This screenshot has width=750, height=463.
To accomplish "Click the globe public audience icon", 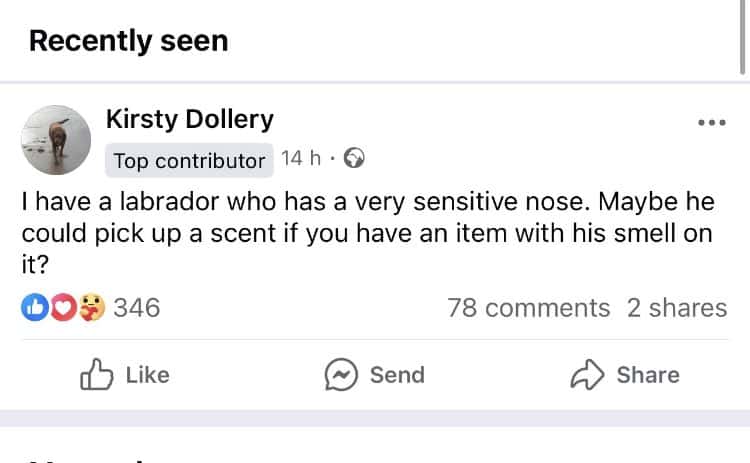I will 354,158.
